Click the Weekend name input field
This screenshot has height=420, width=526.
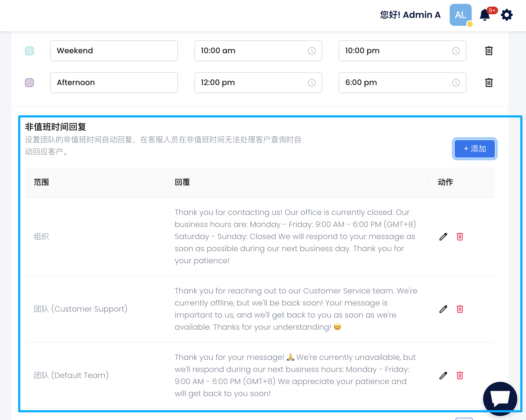point(114,51)
